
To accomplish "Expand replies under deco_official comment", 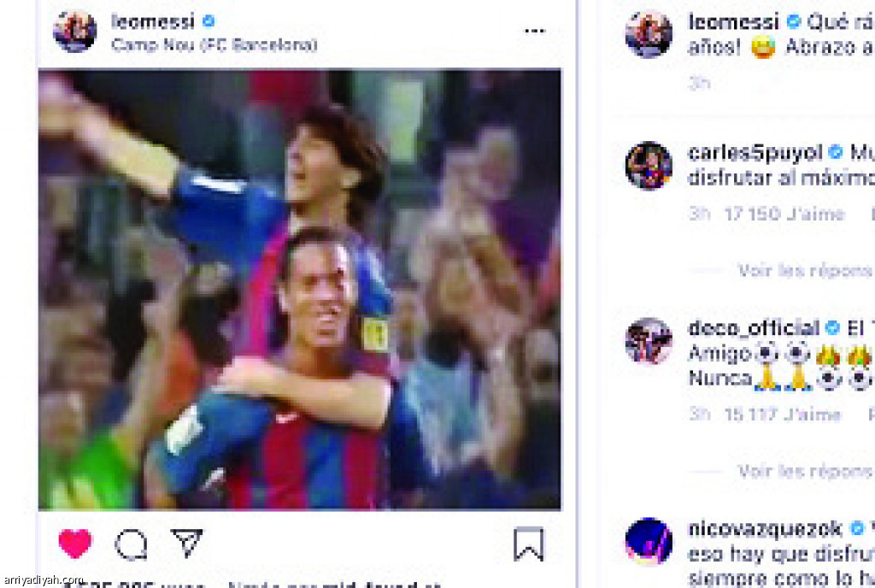I will pos(805,472).
